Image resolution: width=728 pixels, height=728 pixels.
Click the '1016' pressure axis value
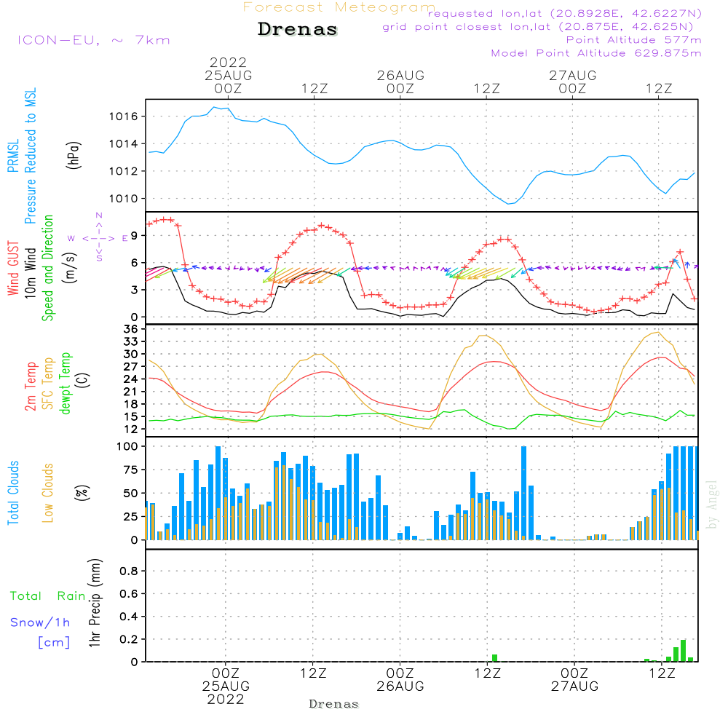[x=124, y=116]
